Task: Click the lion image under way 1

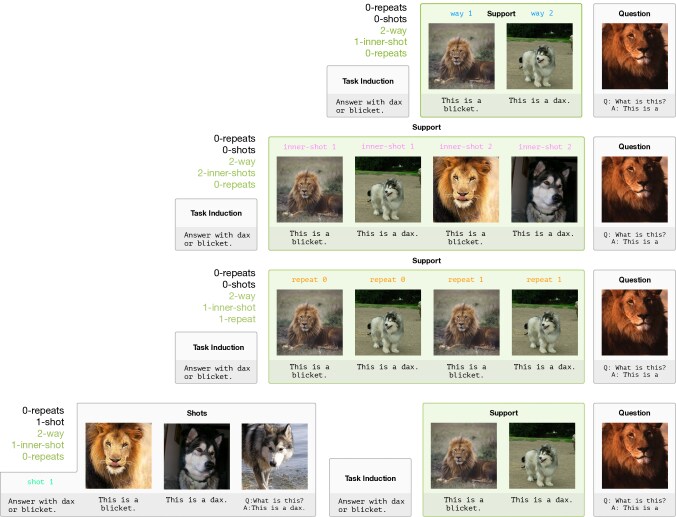Action: point(461,56)
